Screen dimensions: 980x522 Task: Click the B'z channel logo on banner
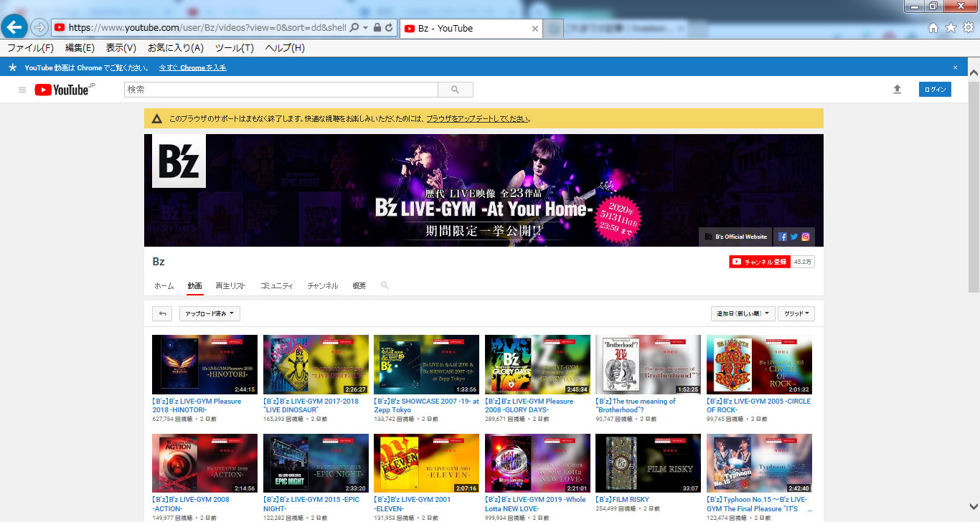(x=179, y=161)
